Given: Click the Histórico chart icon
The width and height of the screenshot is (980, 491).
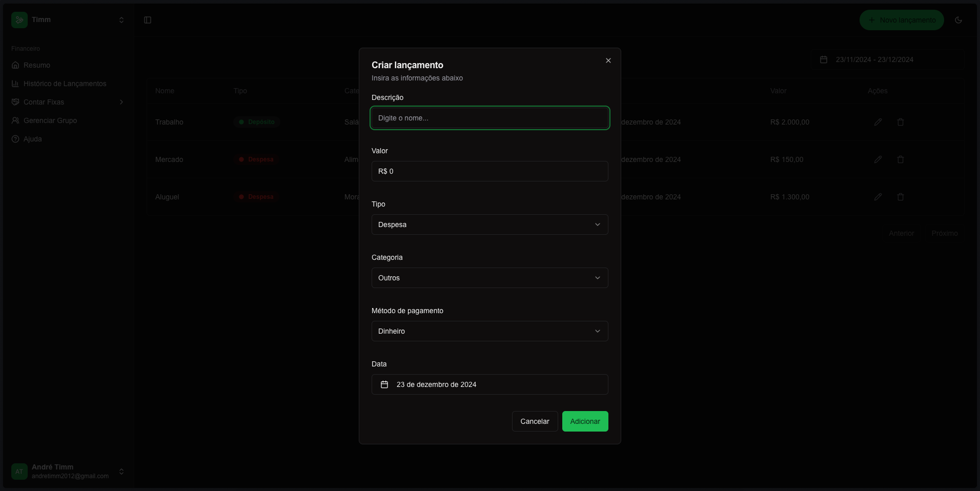Looking at the screenshot, I should pyautogui.click(x=15, y=84).
